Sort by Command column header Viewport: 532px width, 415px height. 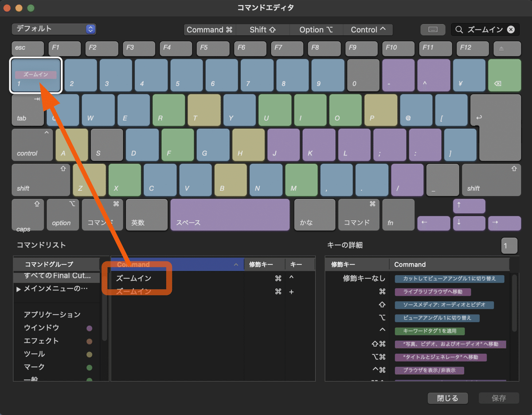click(177, 264)
